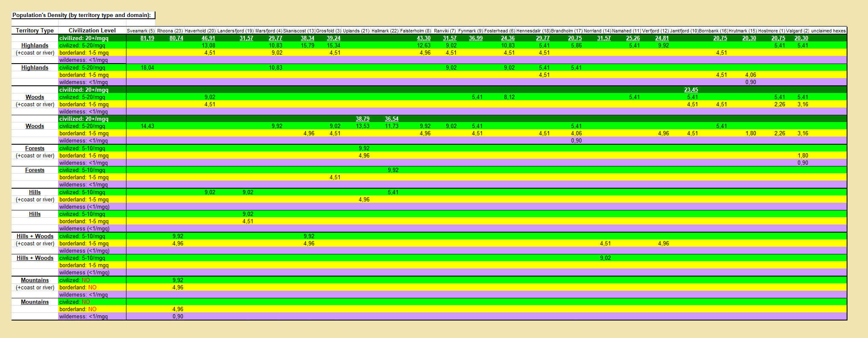Viewport: 868px width, 338px height.
Task: Select cell 12,63 under Falsterholm
Action: click(424, 45)
